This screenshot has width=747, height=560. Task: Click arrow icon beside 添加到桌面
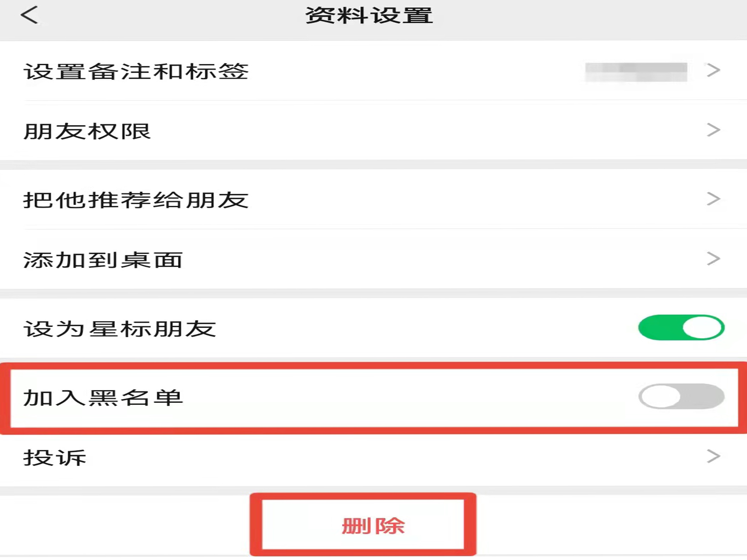click(x=714, y=259)
